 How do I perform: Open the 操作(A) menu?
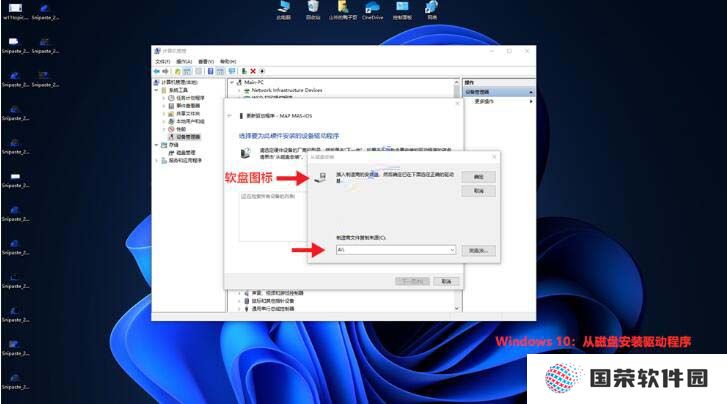(184, 61)
